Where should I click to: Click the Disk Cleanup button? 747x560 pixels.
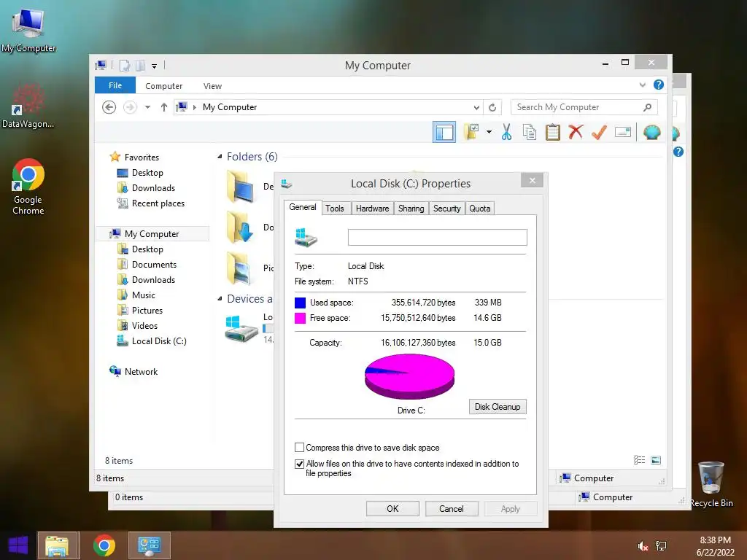tap(498, 407)
